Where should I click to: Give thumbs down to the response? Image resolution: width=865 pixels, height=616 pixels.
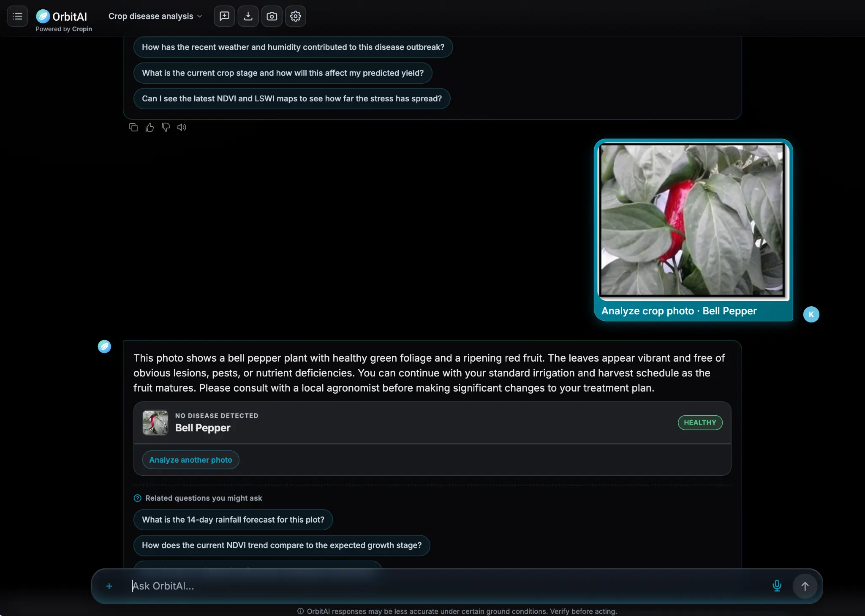pyautogui.click(x=166, y=127)
